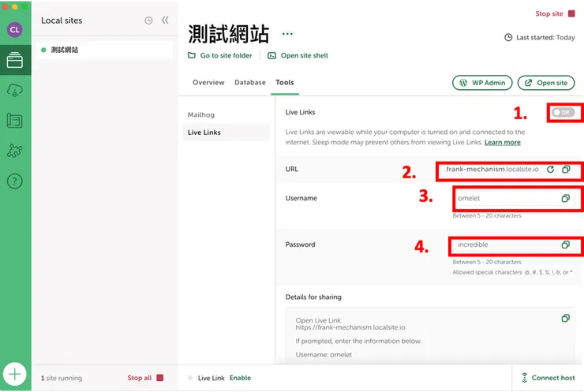This screenshot has width=584, height=392.
Task: Select Live Links in the tools list
Action: (x=226, y=133)
